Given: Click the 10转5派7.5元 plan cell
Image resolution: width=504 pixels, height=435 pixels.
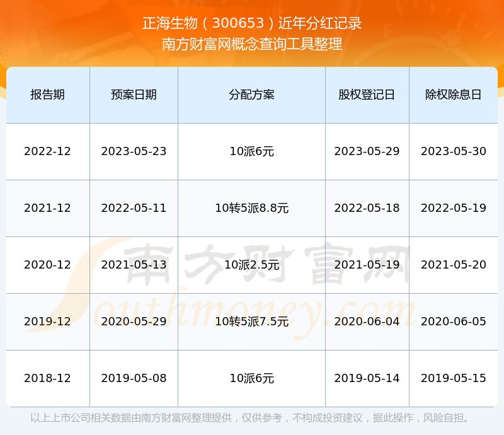Looking at the screenshot, I should tap(251, 322).
